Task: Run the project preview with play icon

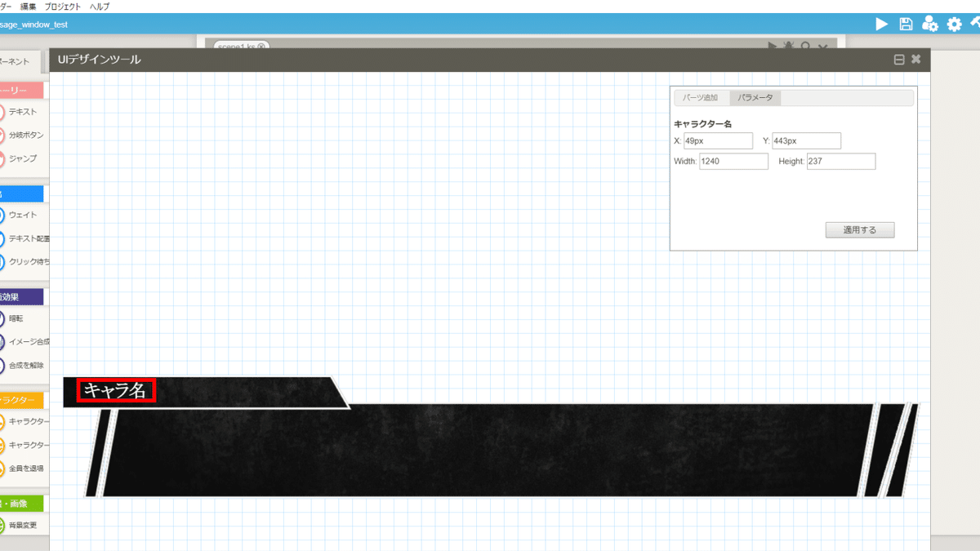Action: coord(882,24)
